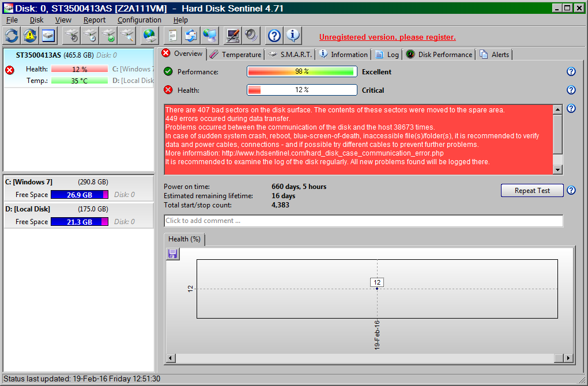The height and width of the screenshot is (386, 588).
Task: Open the Disk menu
Action: pos(37,20)
